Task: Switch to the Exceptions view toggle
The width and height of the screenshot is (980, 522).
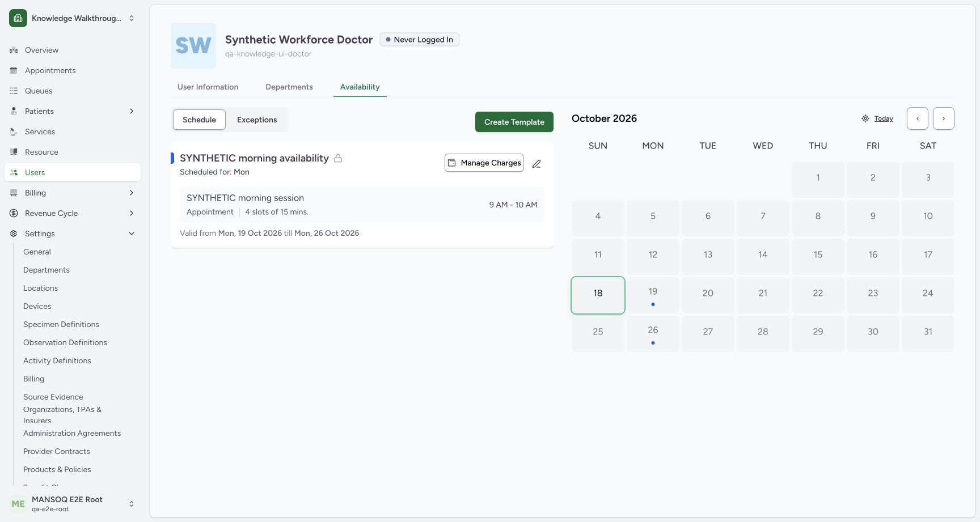Action: [257, 120]
